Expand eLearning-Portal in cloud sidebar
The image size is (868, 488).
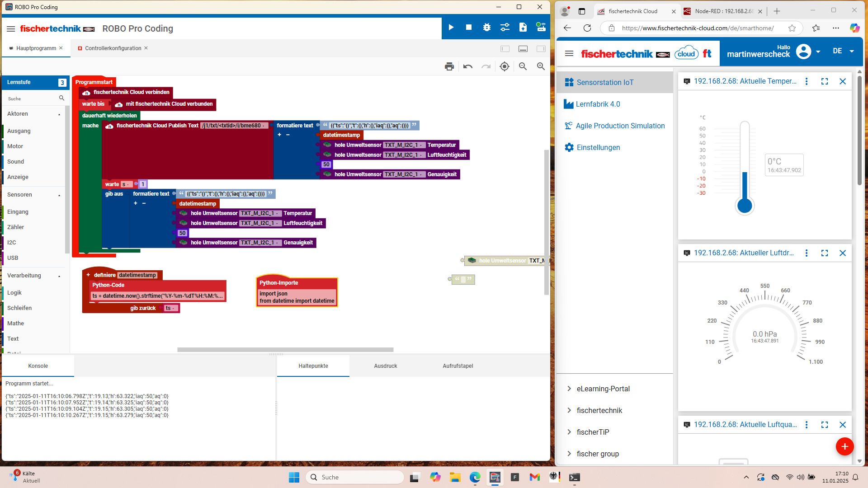pos(569,389)
